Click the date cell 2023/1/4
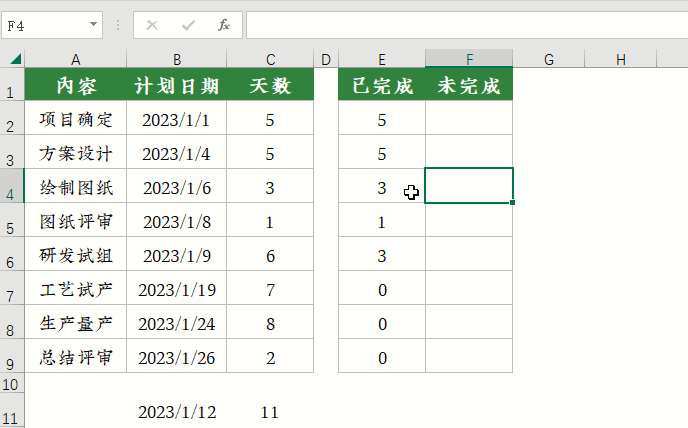Image resolution: width=688 pixels, height=428 pixels. pyautogui.click(x=176, y=152)
